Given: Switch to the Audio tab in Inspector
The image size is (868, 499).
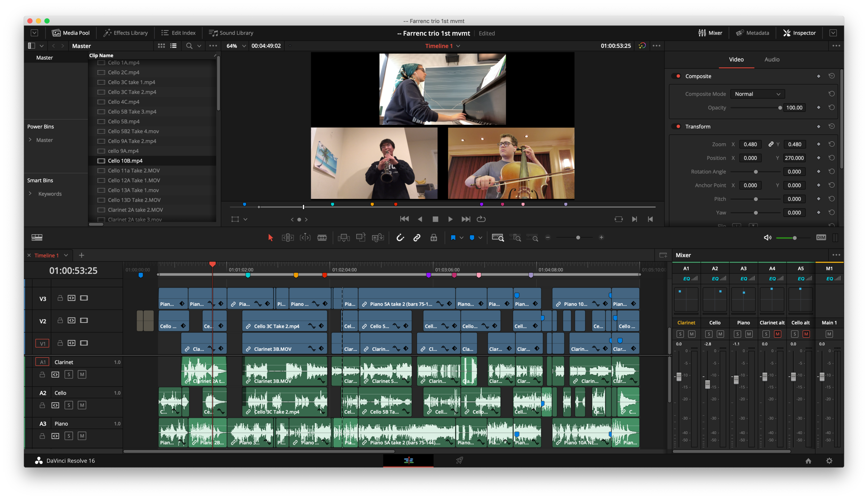Looking at the screenshot, I should click(771, 59).
